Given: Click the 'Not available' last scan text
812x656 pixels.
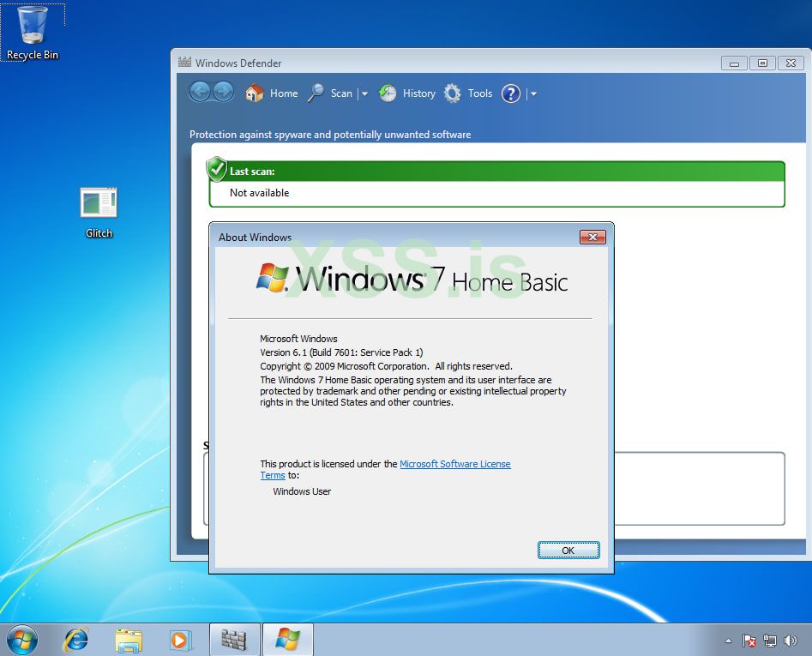Looking at the screenshot, I should point(259,193).
